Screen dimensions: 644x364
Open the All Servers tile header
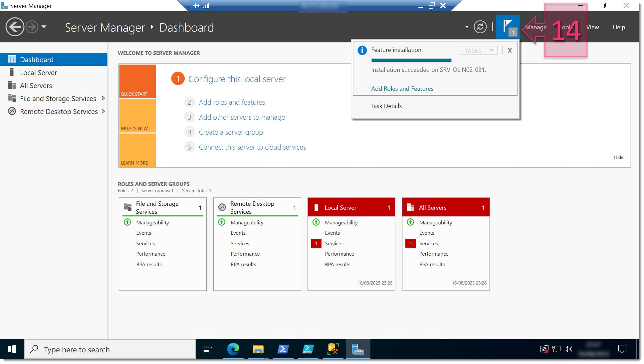click(446, 207)
